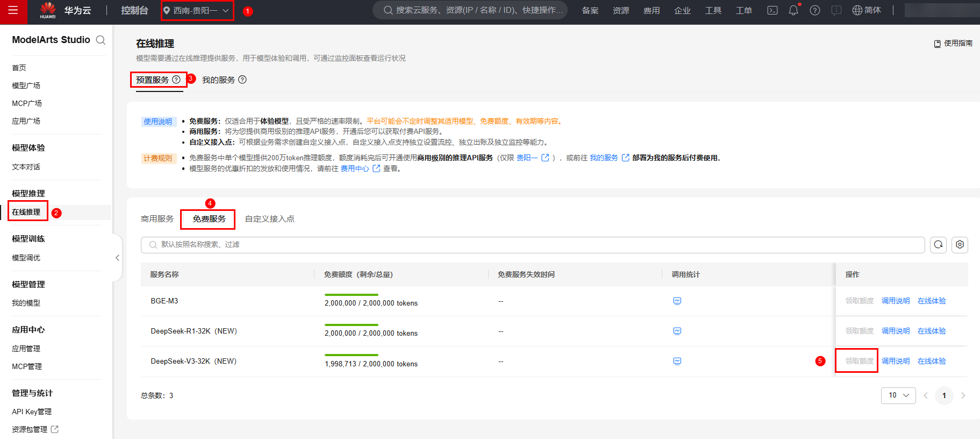Switch language via 简体 globe
Viewport: 980px width, 439px height.
click(x=867, y=10)
